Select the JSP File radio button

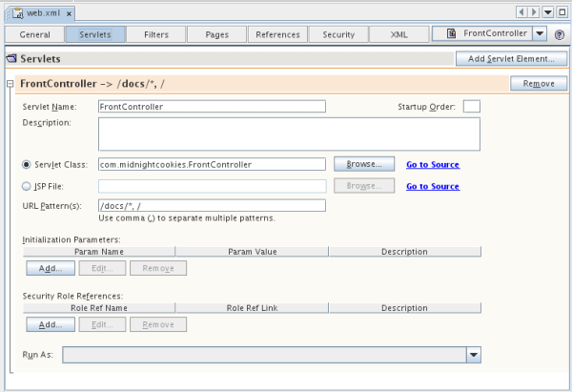coord(27,186)
